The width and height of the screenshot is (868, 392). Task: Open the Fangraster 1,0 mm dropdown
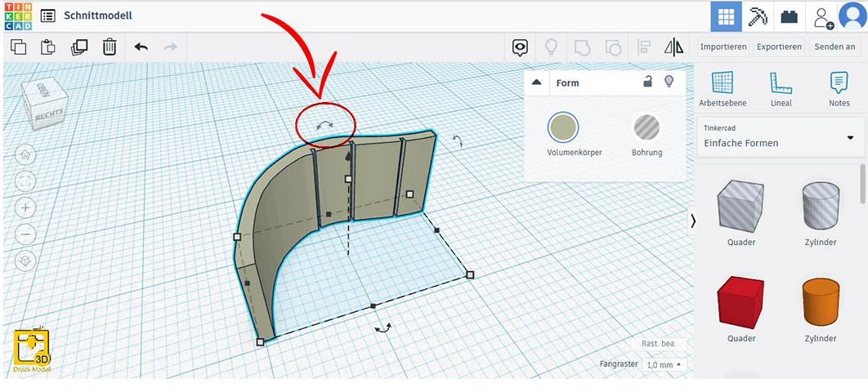663,364
